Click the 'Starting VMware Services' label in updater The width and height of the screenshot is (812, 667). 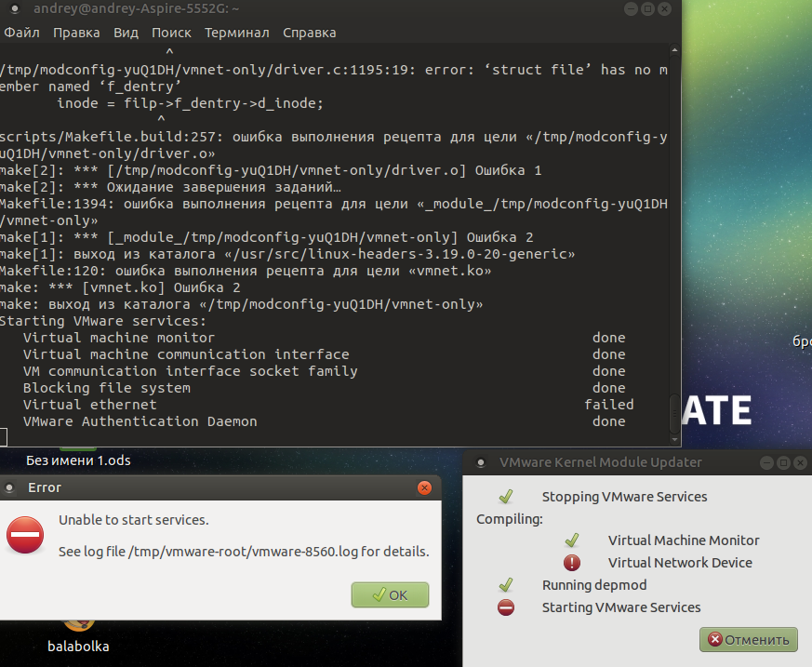point(621,607)
